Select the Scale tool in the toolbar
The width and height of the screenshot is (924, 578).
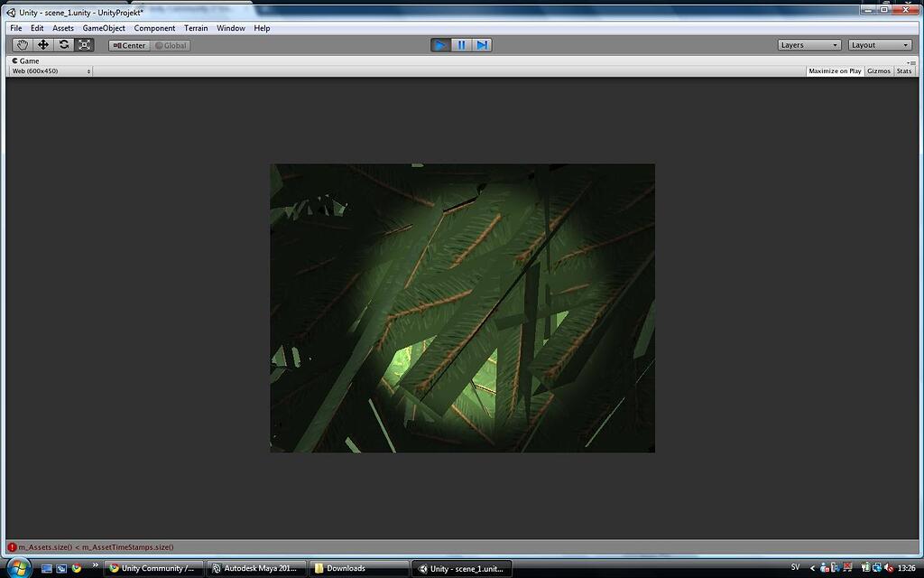[x=85, y=44]
